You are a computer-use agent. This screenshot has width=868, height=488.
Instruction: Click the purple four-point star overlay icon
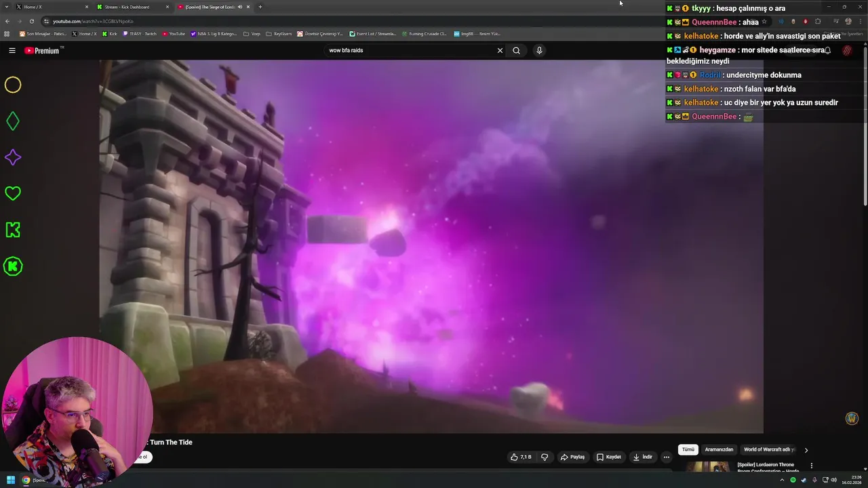coord(13,157)
